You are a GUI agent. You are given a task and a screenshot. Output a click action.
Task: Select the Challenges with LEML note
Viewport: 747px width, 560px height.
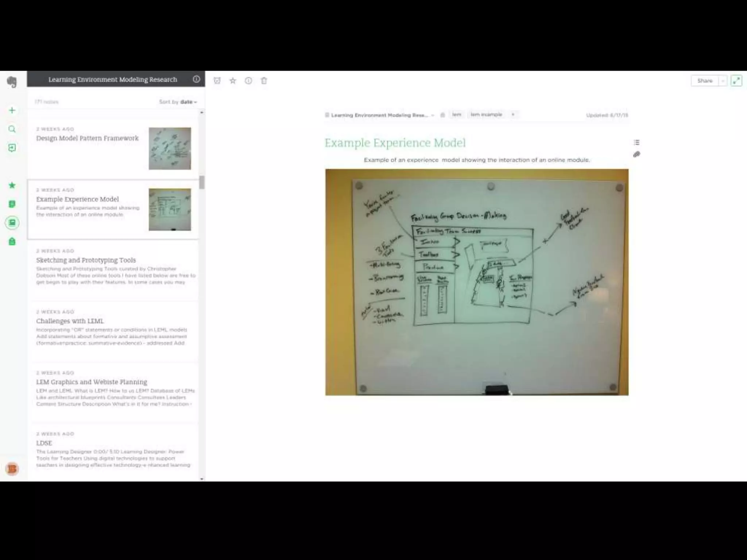[x=70, y=321]
